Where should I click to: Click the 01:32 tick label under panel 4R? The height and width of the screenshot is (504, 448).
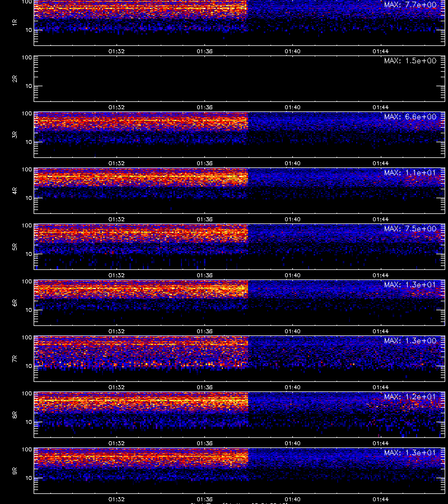(x=116, y=219)
